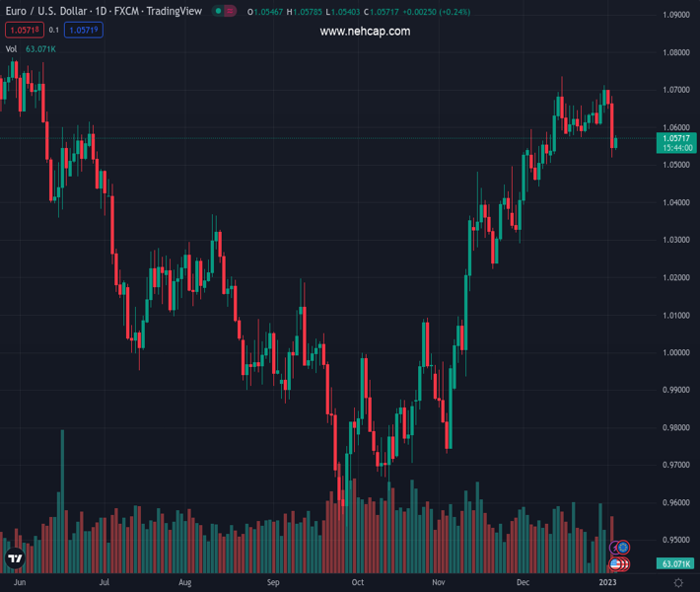Image resolution: width=700 pixels, height=592 pixels.
Task: Click the red sell price 1.05718 button
Action: pos(24,31)
